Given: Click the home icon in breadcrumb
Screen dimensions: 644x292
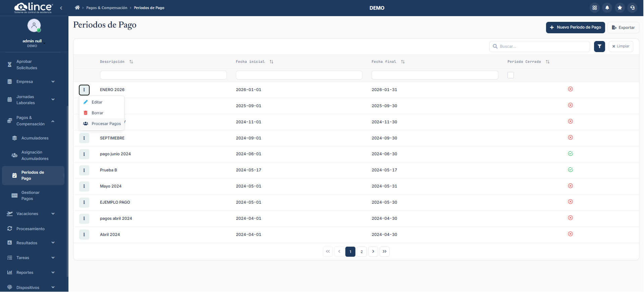Looking at the screenshot, I should click(77, 8).
